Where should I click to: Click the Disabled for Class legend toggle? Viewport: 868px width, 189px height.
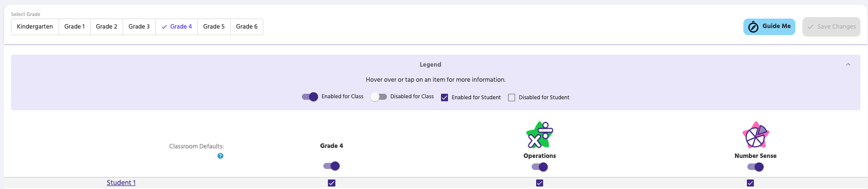pos(379,97)
